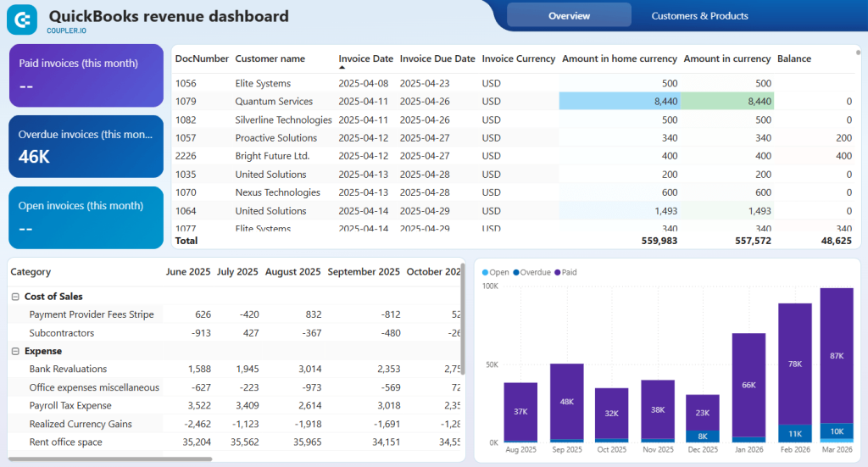Click the Proactive Solutions customer cell
This screenshot has height=467, width=868.
(275, 138)
